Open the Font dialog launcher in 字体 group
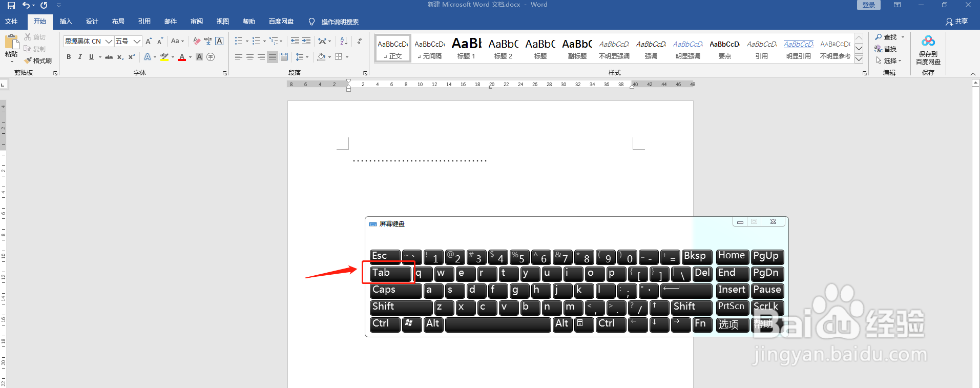The image size is (980, 388). click(225, 73)
